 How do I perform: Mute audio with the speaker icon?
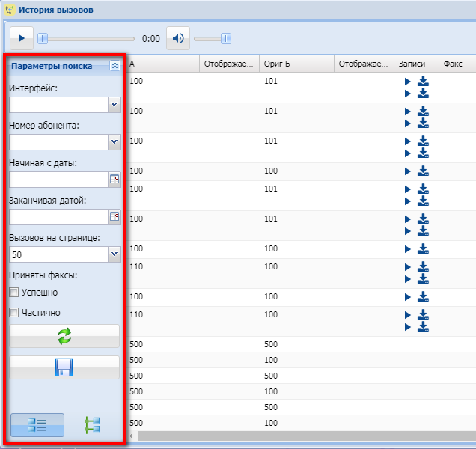177,38
